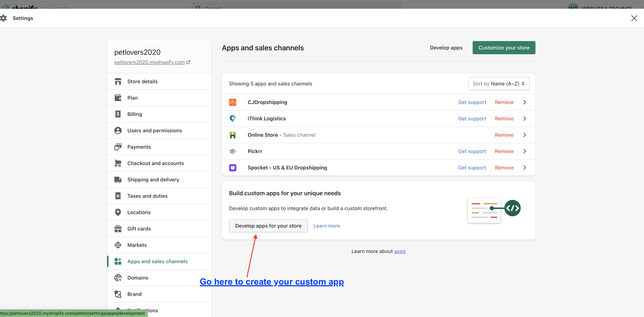Click the Spocket app icon
This screenshot has width=644, height=317.
click(233, 168)
